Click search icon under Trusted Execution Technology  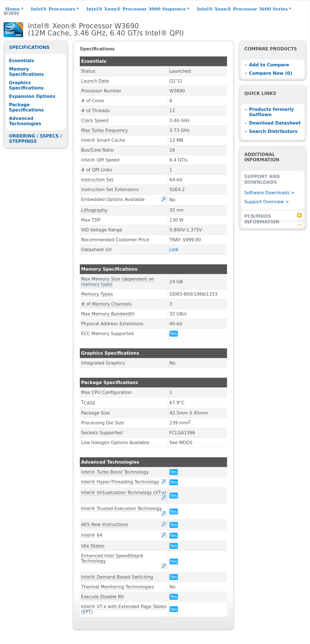[163, 514]
